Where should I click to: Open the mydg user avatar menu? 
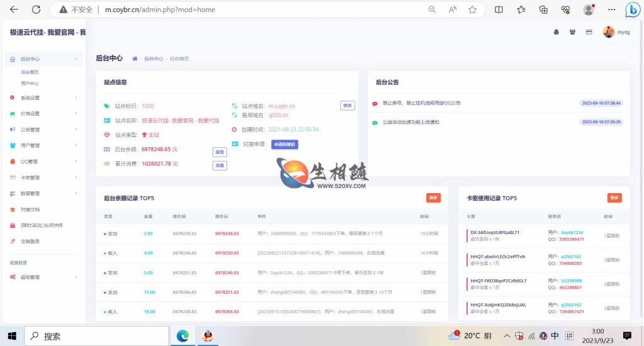(609, 32)
